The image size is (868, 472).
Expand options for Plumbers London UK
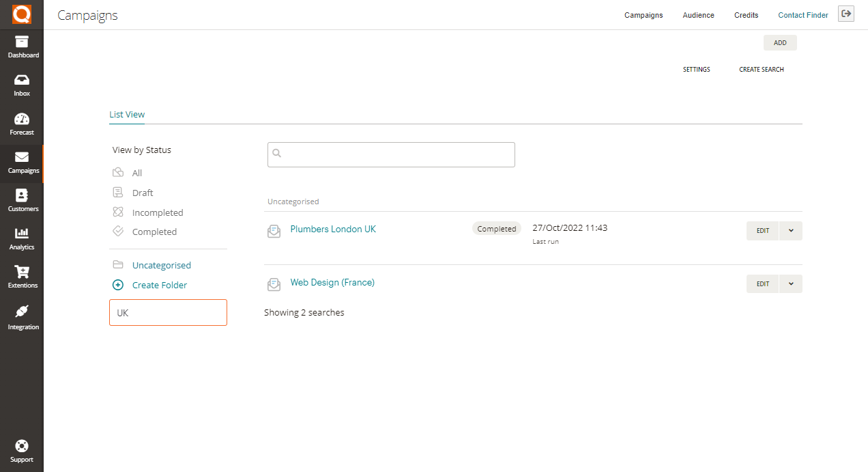(x=790, y=230)
